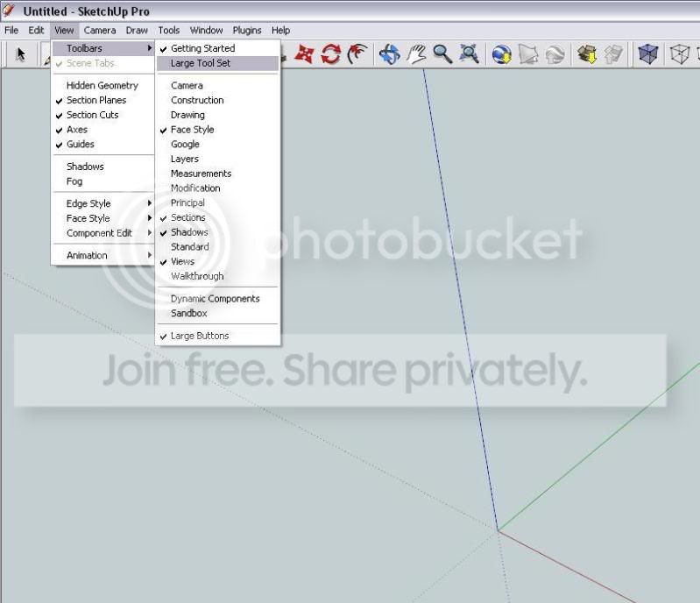700x603 pixels.
Task: Click Hidden Geometry in View menu
Action: tap(103, 85)
